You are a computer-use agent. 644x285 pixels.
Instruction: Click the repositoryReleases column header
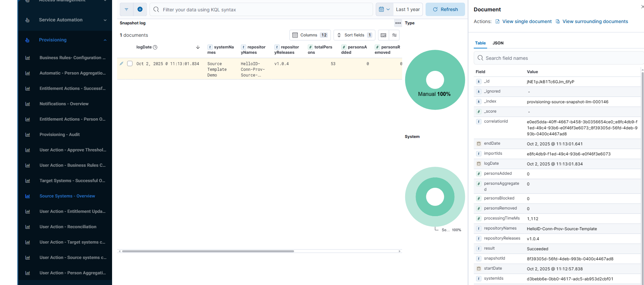(287, 50)
